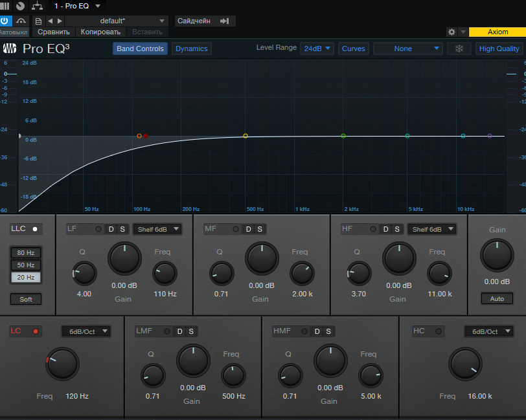526x420 pixels.
Task: Solo the LMF band with S button
Action: pyautogui.click(x=191, y=331)
